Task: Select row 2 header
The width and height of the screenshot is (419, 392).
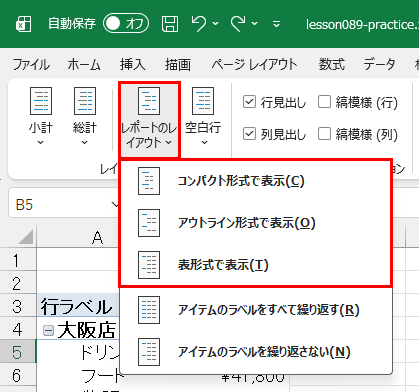Action: point(17,283)
